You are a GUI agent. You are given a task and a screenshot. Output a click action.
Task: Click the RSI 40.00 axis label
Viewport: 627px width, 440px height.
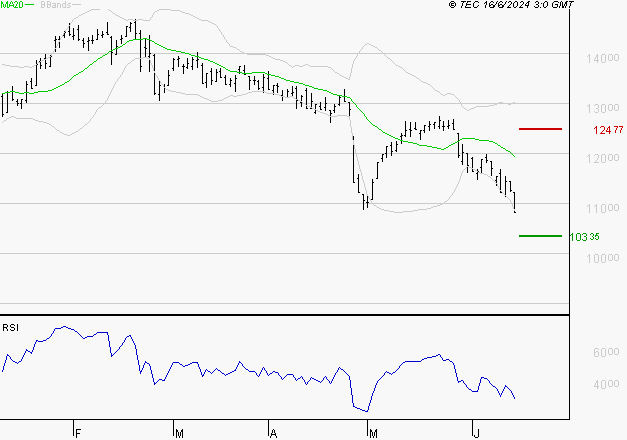click(606, 385)
